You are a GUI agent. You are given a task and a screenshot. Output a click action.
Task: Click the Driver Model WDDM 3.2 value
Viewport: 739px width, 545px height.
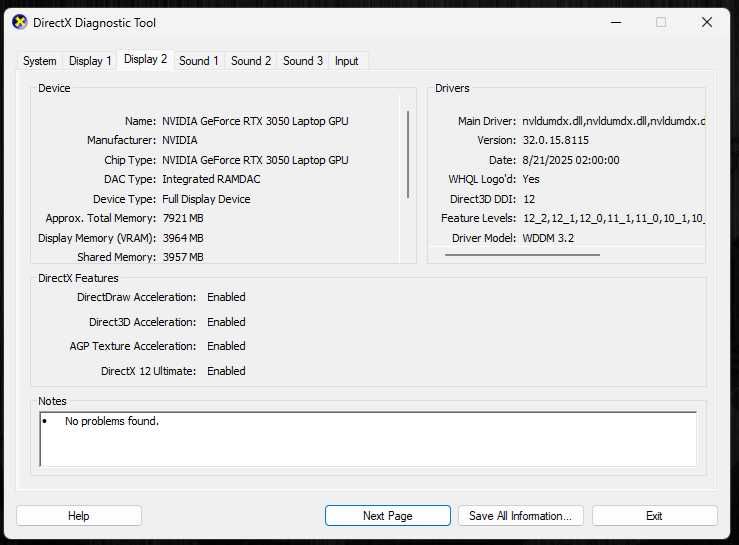point(548,238)
